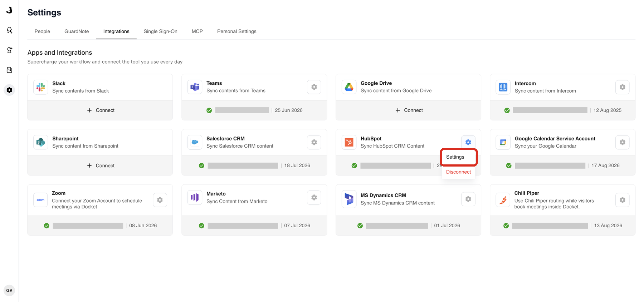Image resolution: width=644 pixels, height=302 pixels.
Task: Select the Settings gear in sidebar
Action: (9, 90)
